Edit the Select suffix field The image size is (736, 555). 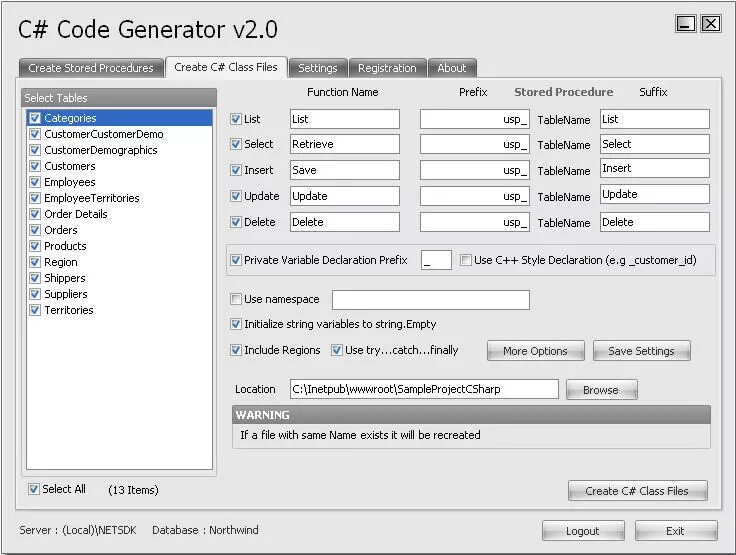click(655, 144)
